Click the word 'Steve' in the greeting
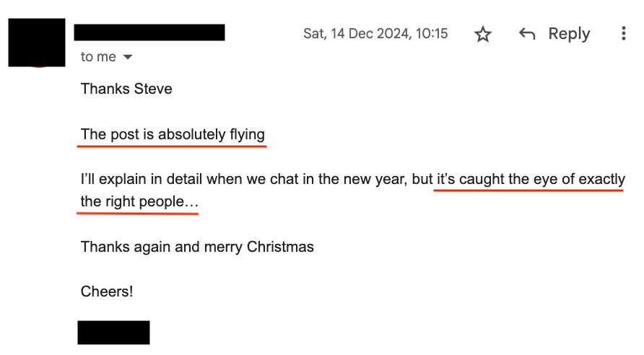 (x=153, y=89)
